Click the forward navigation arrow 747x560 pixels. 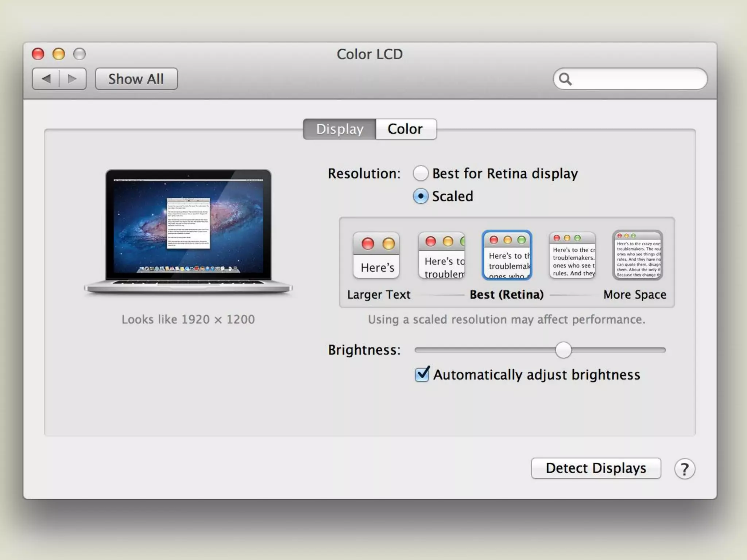pos(73,79)
